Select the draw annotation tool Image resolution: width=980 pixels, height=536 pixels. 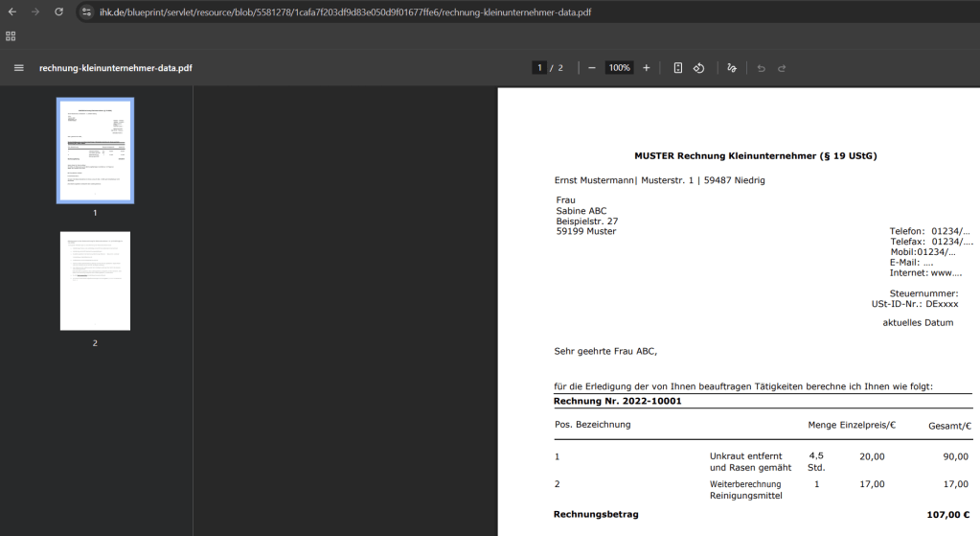coord(732,68)
